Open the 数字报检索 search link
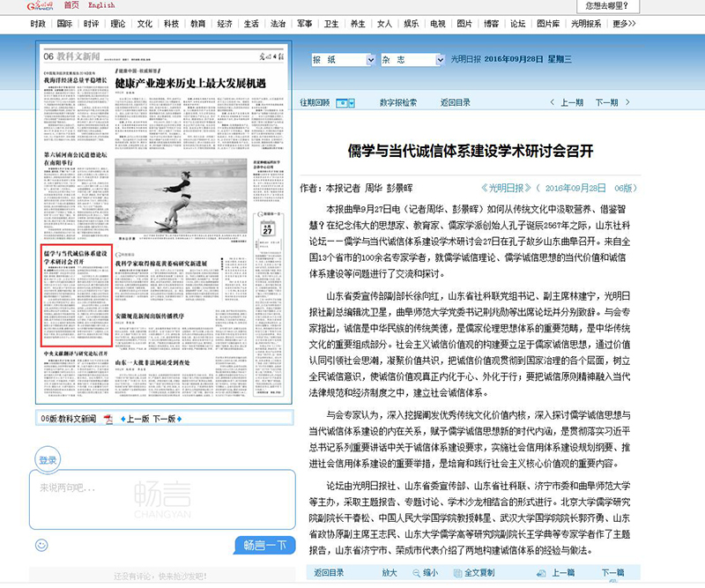 398,102
